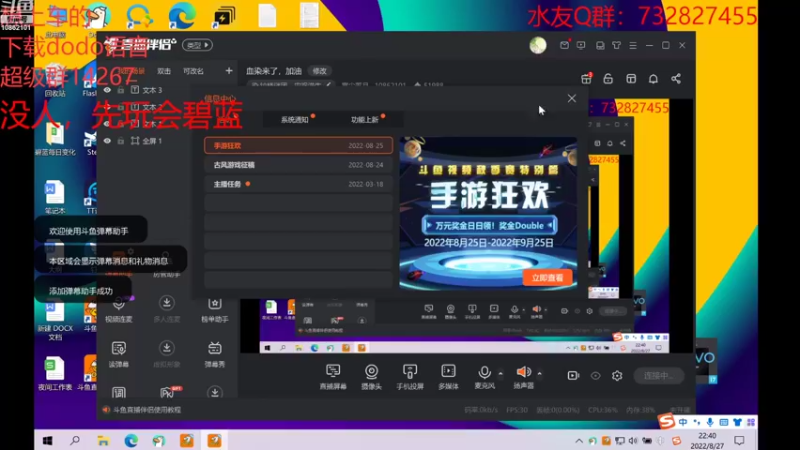
Task: Open the gift box icon with badge
Action: (586, 79)
